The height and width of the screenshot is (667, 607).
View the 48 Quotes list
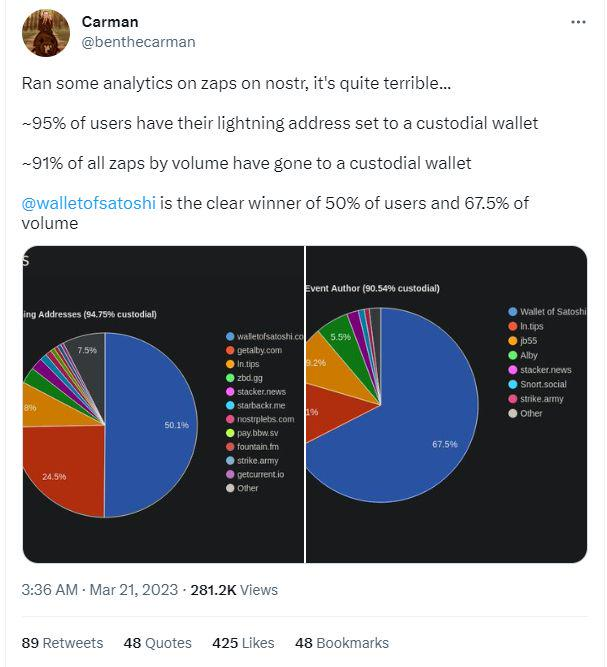pyautogui.click(x=157, y=643)
